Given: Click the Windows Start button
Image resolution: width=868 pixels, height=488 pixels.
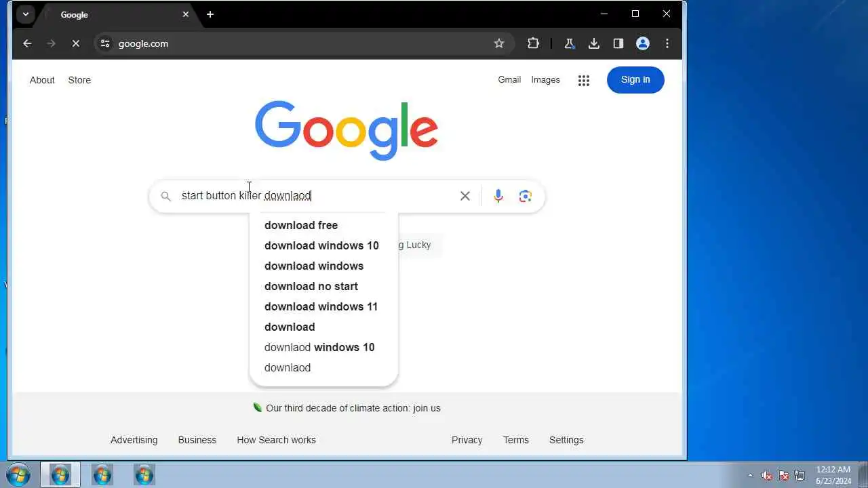Looking at the screenshot, I should coord(18,475).
